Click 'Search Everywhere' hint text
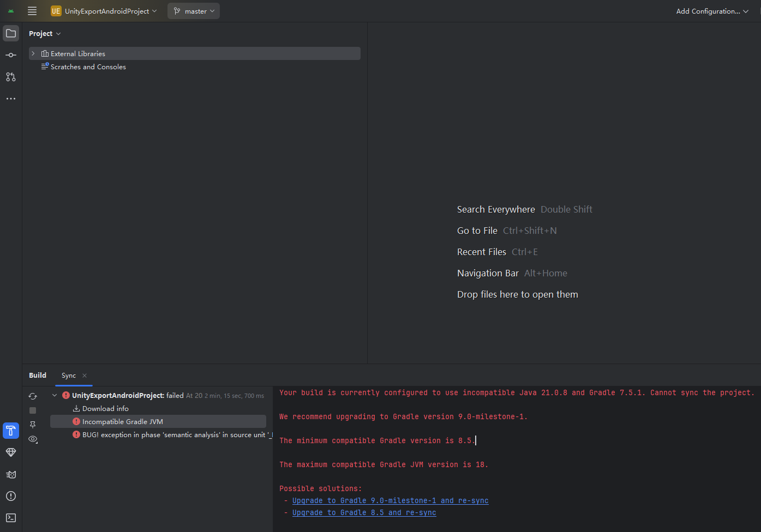761x532 pixels. 496,209
